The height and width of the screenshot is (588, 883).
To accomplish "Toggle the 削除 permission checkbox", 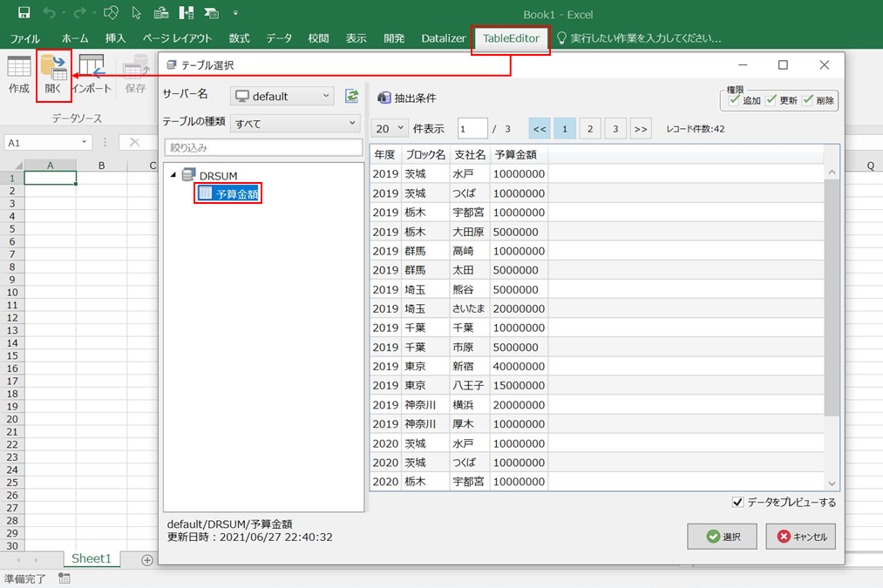I will pos(807,100).
